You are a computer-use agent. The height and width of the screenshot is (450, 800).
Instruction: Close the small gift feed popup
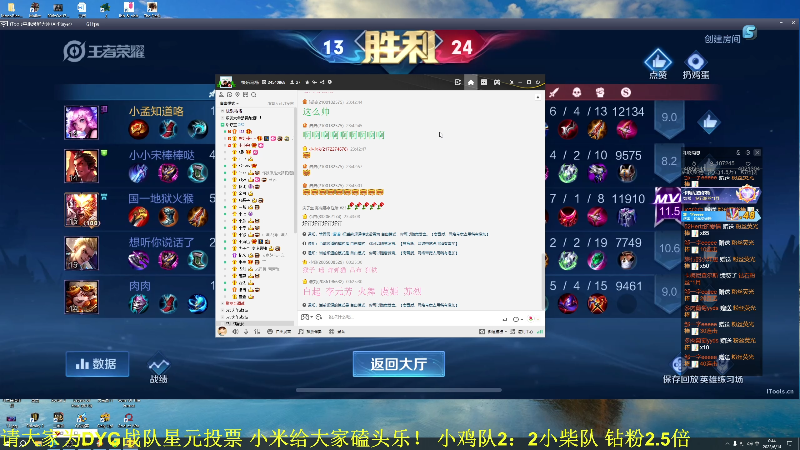[757, 153]
